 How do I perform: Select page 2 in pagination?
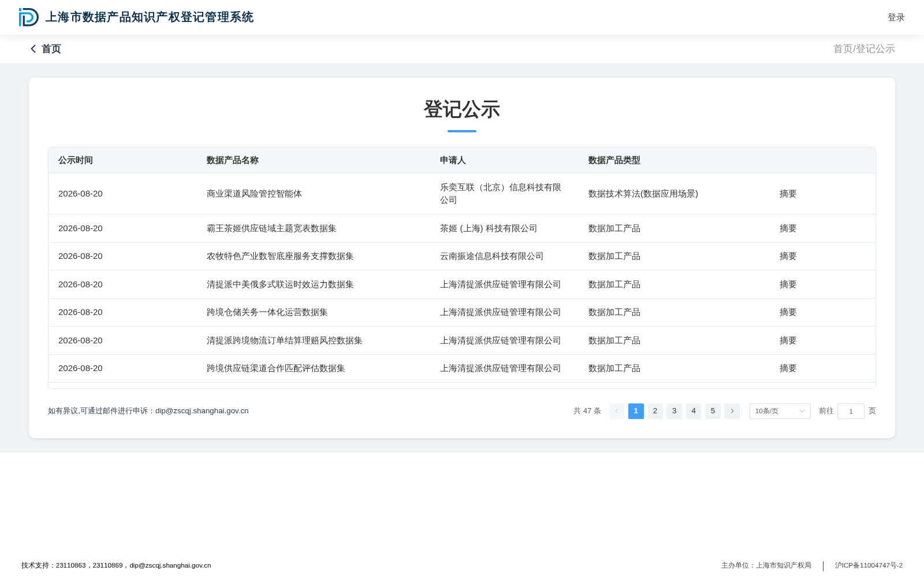coord(655,411)
